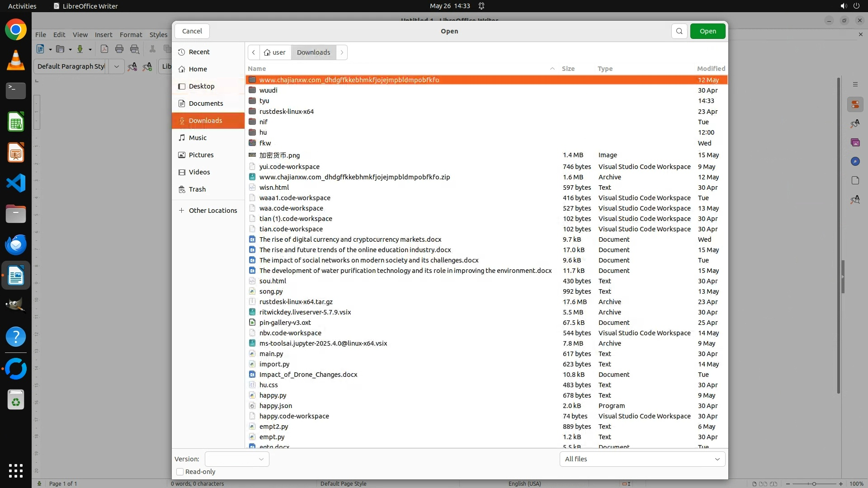The width and height of the screenshot is (868, 488).
Task: Sort files by the Modified column
Action: click(x=711, y=69)
